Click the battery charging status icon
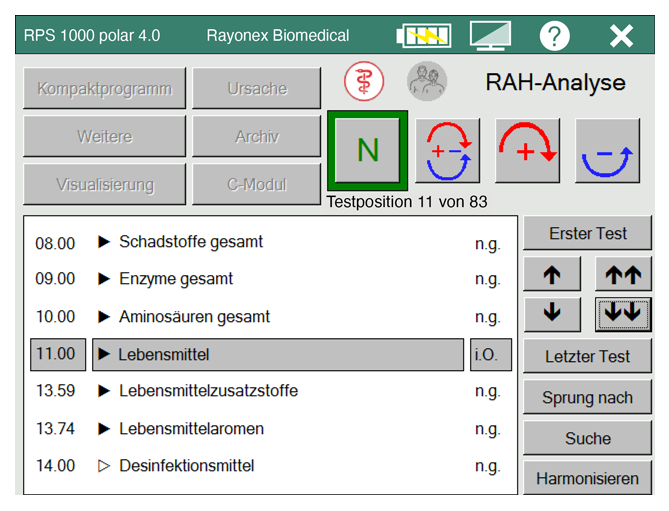669x511 pixels. [423, 36]
